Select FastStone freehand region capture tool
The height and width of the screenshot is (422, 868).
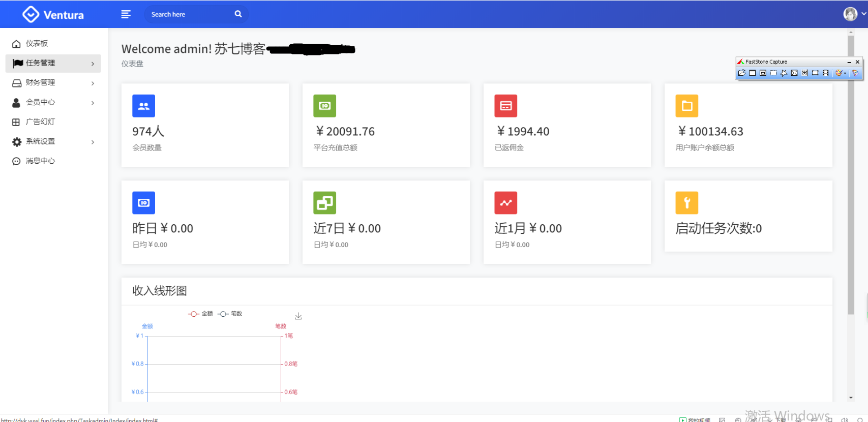[x=784, y=73]
